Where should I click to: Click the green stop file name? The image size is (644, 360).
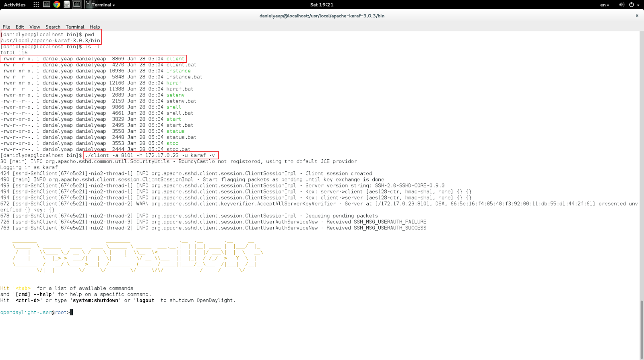pos(173,143)
